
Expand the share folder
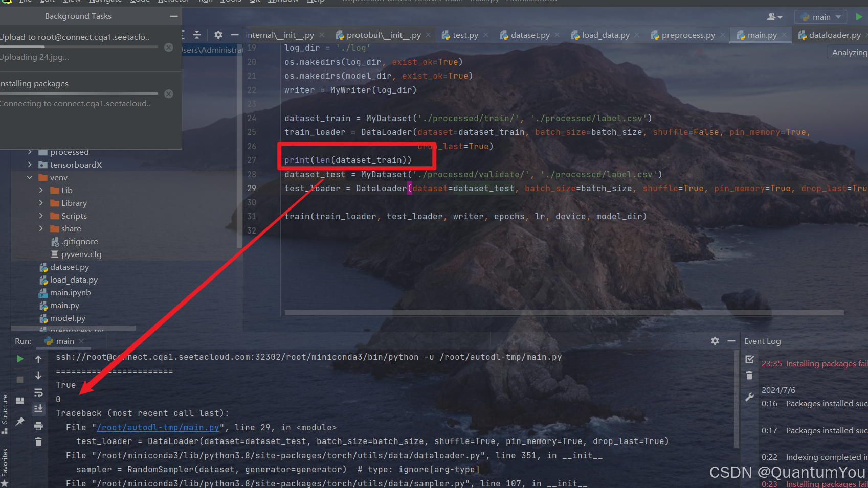pyautogui.click(x=41, y=228)
